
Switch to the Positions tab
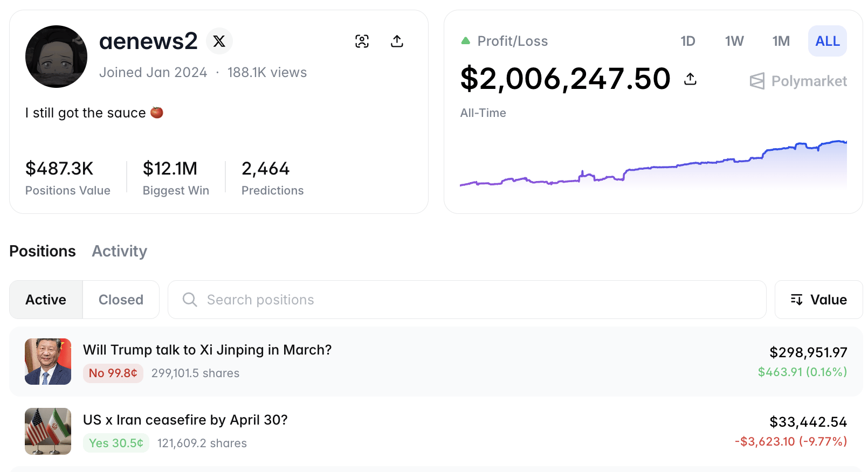(43, 251)
